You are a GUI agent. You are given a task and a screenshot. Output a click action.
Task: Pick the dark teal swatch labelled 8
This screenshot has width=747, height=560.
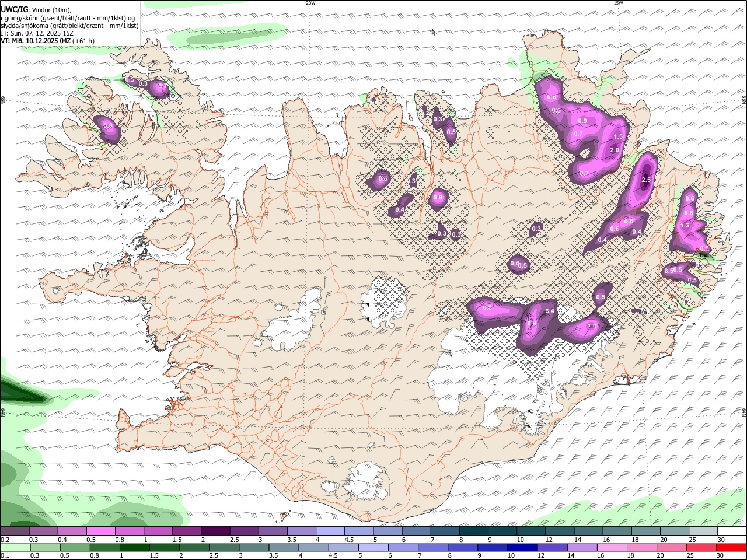point(473,531)
